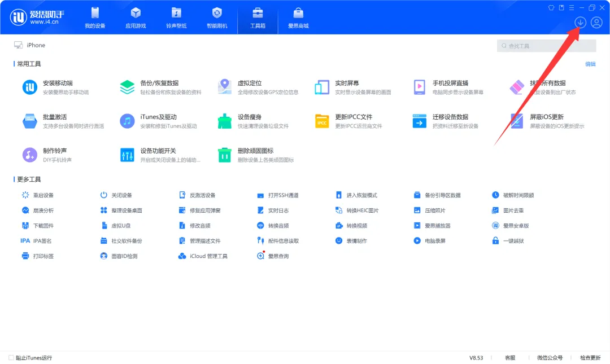Open 整理设备桌面 tool
The image size is (610, 364).
tap(121, 210)
